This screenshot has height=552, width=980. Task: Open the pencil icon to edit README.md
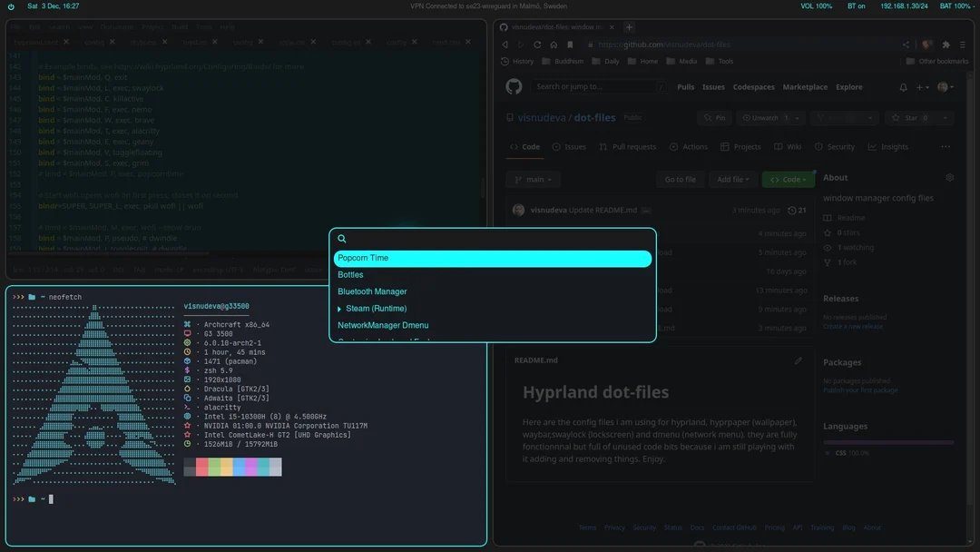[x=798, y=360]
